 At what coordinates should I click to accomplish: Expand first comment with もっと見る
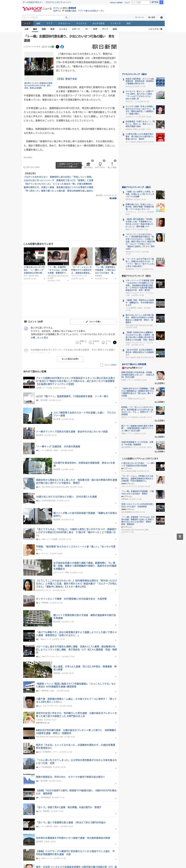pos(43,338)
